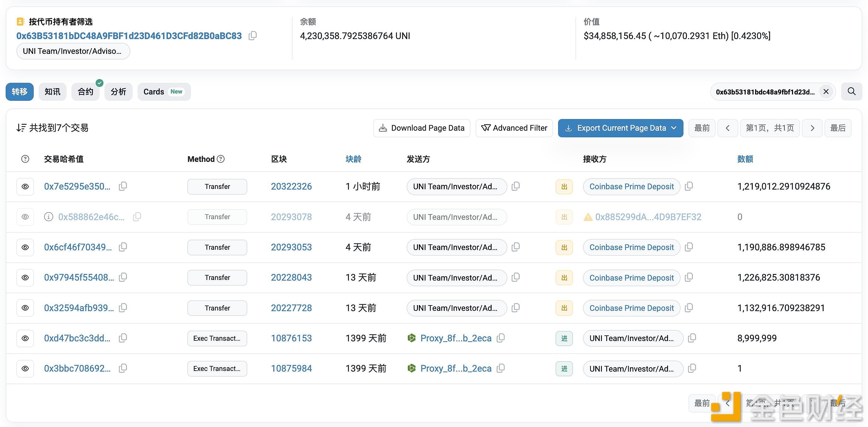
Task: Copy transaction hash 0x6cf46f70349
Action: click(x=123, y=247)
